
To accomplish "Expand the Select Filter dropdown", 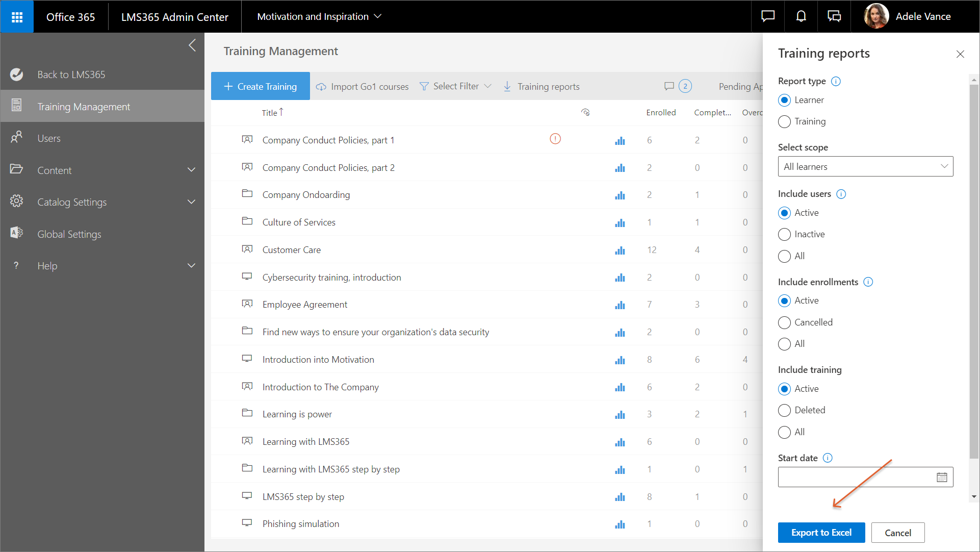I will pos(455,86).
